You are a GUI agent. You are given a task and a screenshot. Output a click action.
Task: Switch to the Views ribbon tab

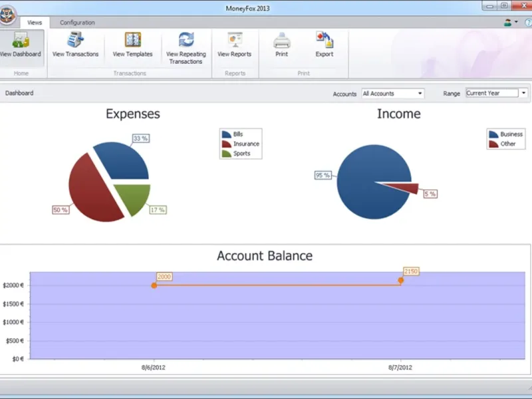[35, 23]
